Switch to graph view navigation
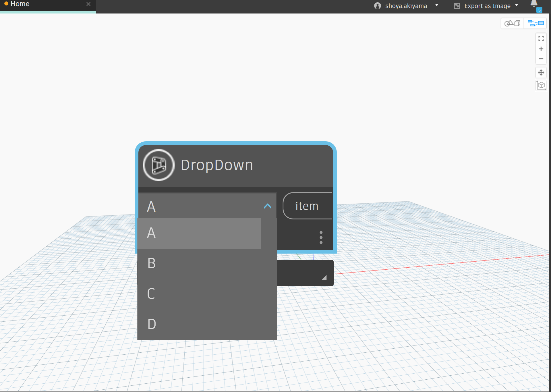 coord(535,23)
